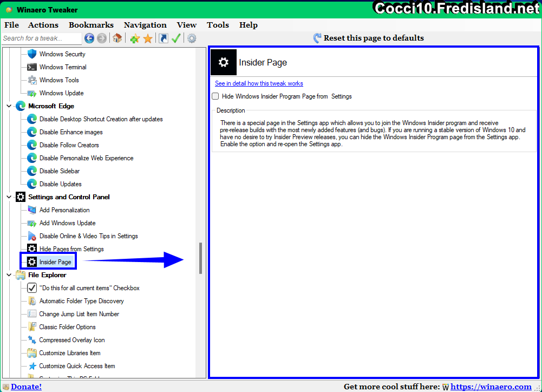Select Change Jump List Item Number
Image resolution: width=542 pixels, height=392 pixels.
79,314
